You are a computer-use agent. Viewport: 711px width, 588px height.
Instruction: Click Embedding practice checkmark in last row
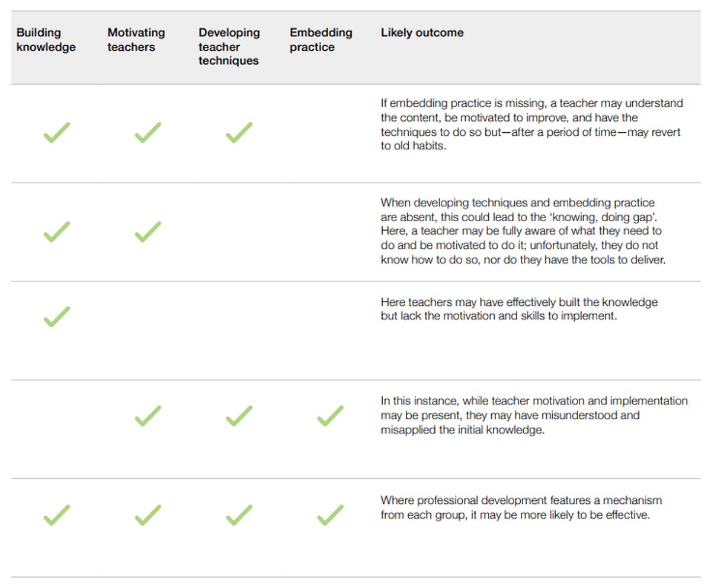(x=331, y=514)
